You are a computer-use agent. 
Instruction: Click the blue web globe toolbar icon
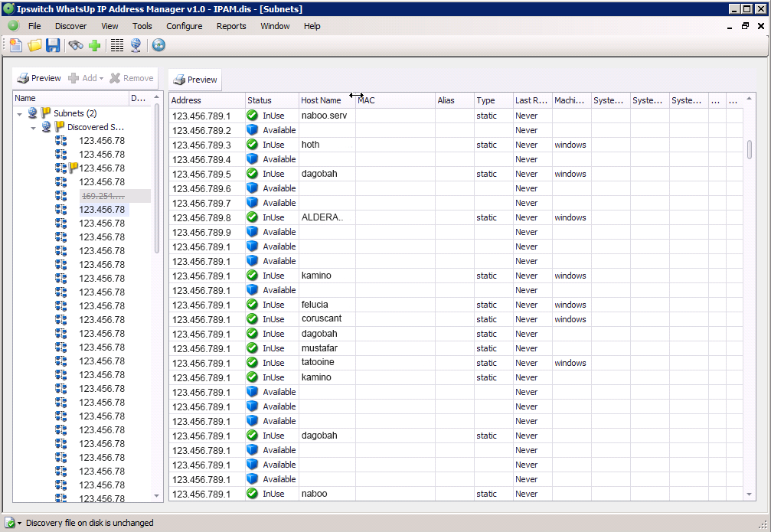[x=158, y=45]
